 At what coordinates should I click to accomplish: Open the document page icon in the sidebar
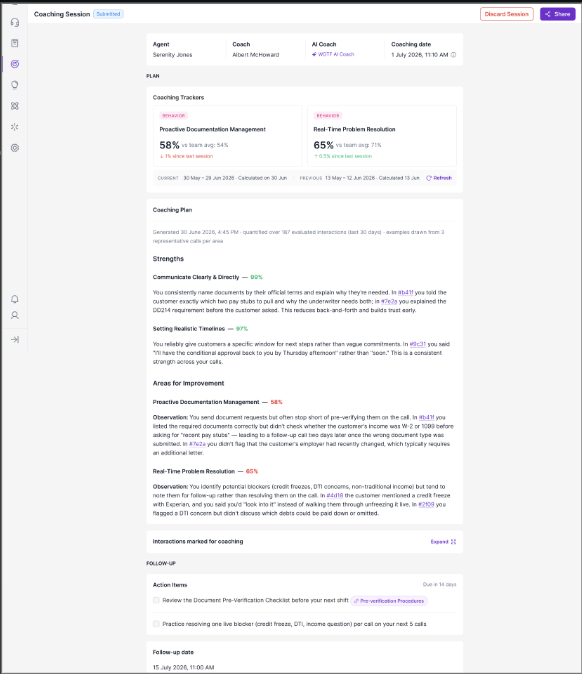[x=15, y=43]
